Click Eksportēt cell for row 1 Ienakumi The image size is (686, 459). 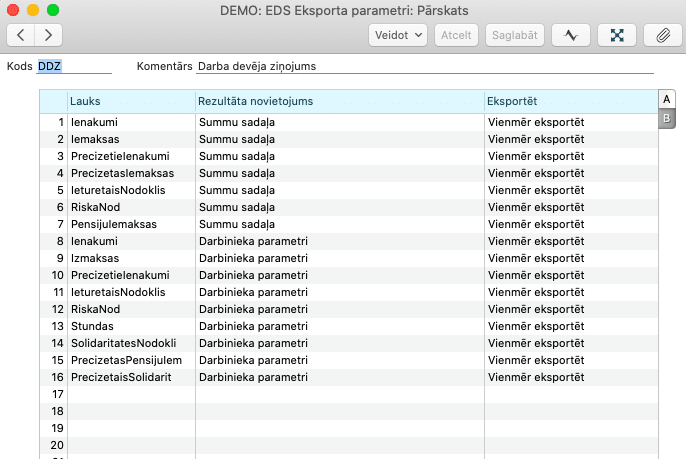tap(570, 122)
